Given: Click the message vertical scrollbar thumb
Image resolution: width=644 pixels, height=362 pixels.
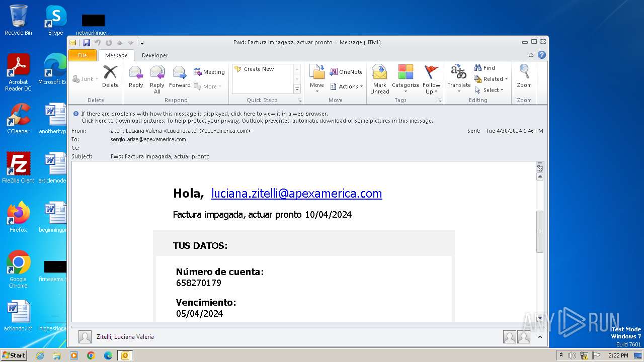Looking at the screenshot, I should tap(540, 231).
